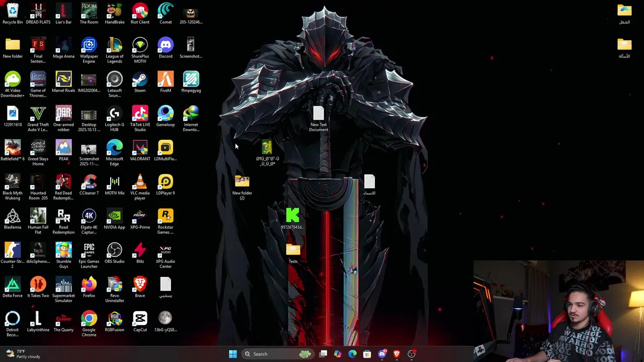Image resolution: width=644 pixels, height=362 pixels.
Task: Open Discord from the taskbar
Action: (382, 354)
